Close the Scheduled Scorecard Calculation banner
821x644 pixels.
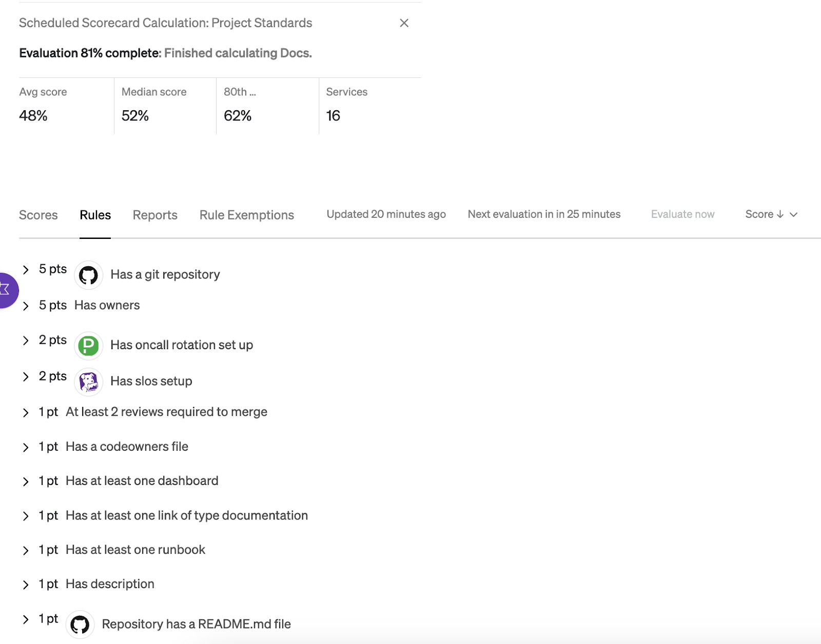[x=404, y=23]
